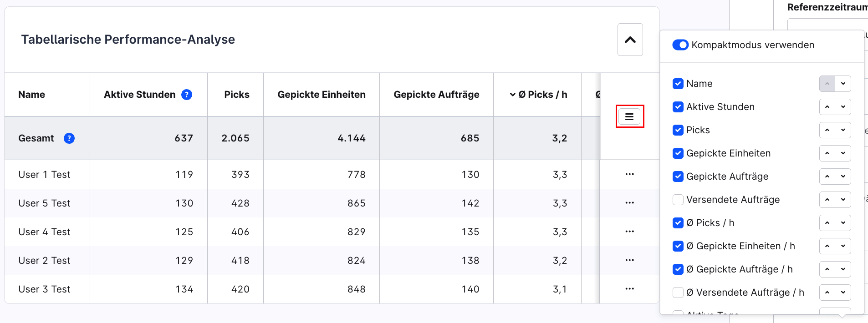Collapse the Tabellarische Performance-Analyse panel
Screen dimensions: 868x323
coord(630,40)
